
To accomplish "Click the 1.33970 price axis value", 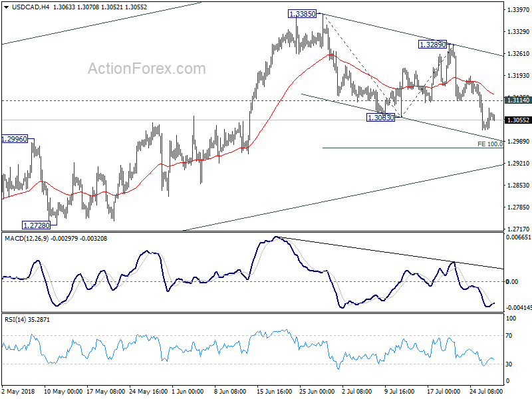I will (x=518, y=9).
